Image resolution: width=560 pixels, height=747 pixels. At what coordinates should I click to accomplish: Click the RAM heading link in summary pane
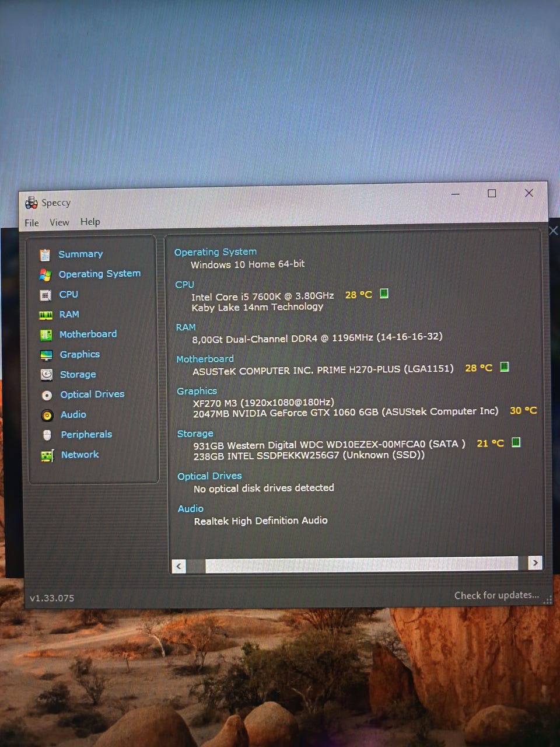[186, 327]
